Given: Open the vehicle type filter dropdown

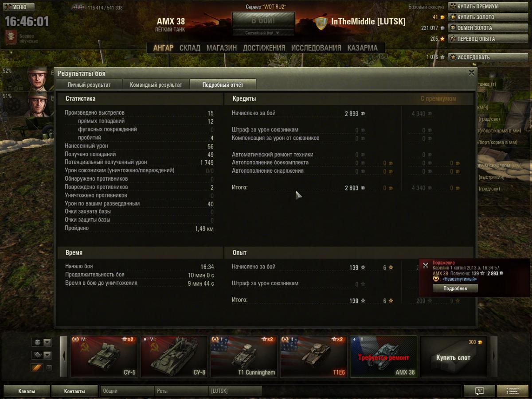Looking at the screenshot, I should pyautogui.click(x=41, y=355).
